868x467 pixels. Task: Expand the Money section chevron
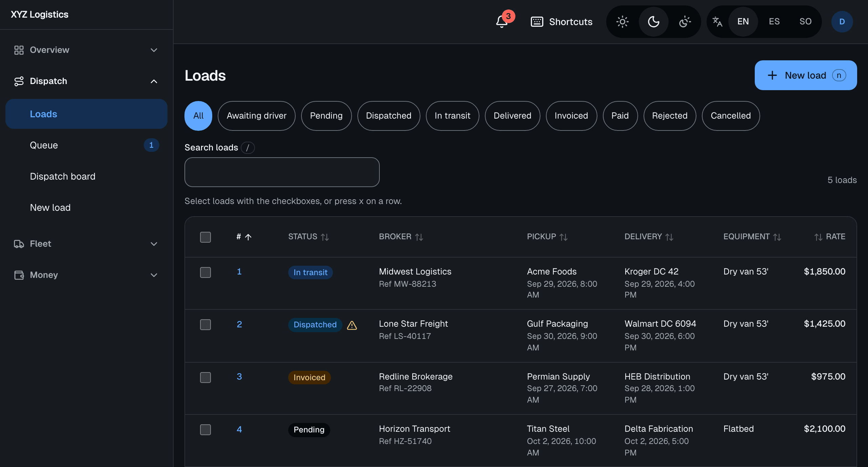coord(154,275)
